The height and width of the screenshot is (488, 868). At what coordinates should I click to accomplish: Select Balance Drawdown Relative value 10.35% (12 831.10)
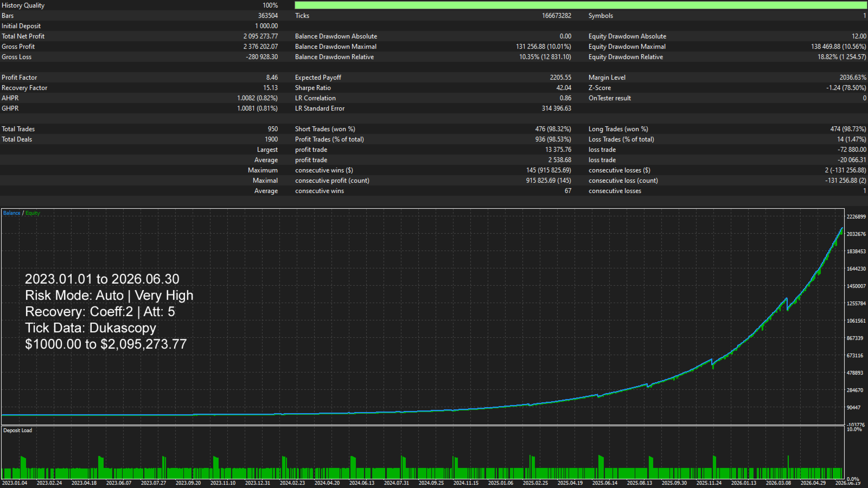[x=545, y=57]
